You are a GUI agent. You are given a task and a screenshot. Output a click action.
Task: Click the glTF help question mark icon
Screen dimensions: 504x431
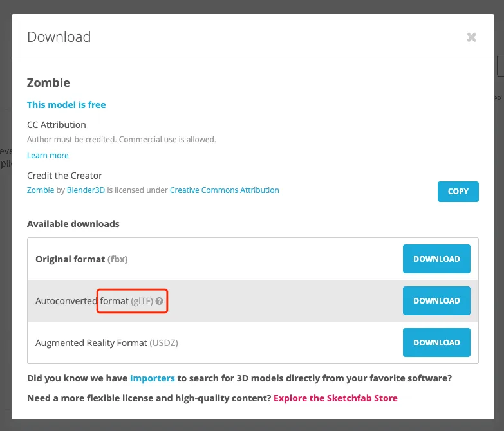[x=159, y=301]
